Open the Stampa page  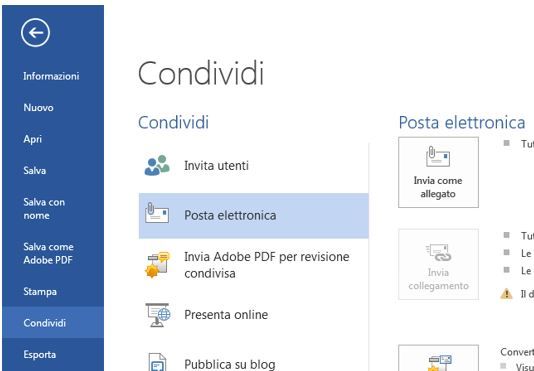click(x=40, y=292)
